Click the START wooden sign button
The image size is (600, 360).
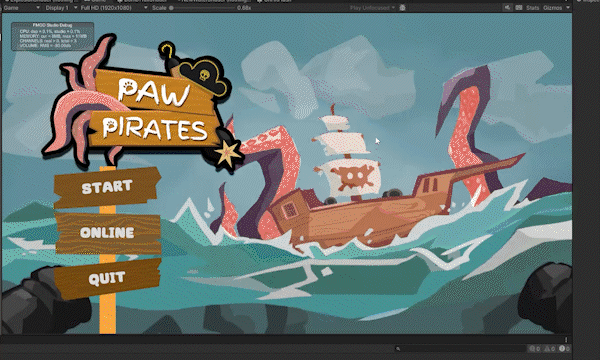click(107, 187)
